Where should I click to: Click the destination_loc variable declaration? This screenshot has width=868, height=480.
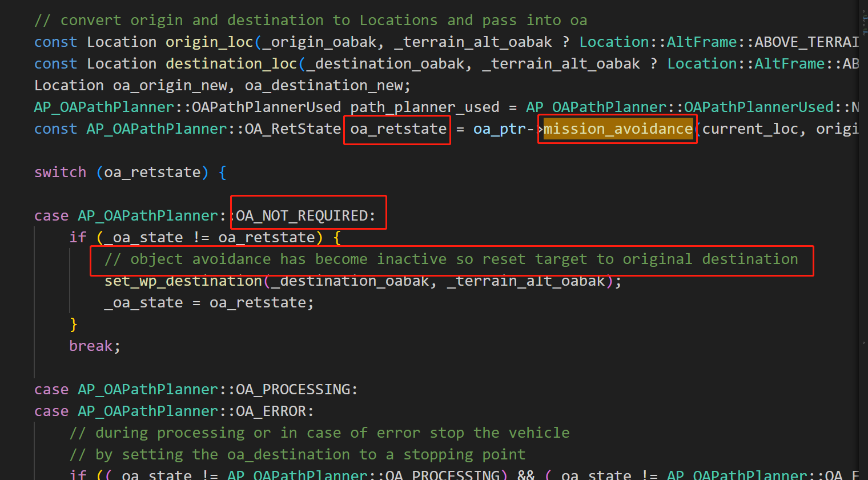coord(231,64)
